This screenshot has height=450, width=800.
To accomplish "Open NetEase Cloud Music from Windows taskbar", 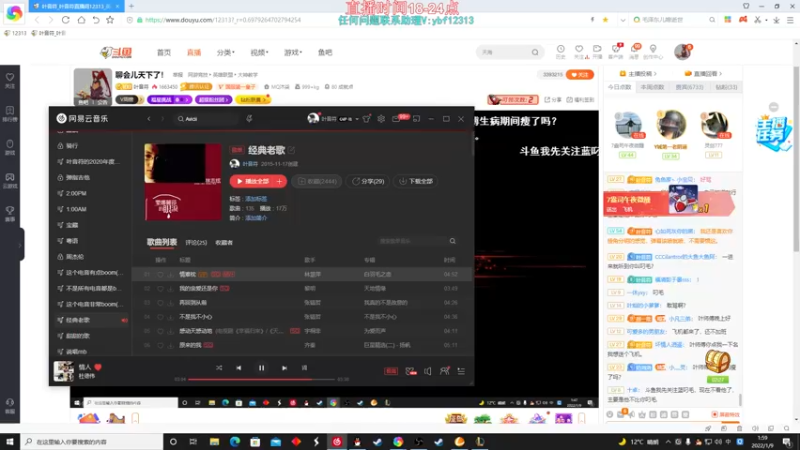I will [x=337, y=442].
